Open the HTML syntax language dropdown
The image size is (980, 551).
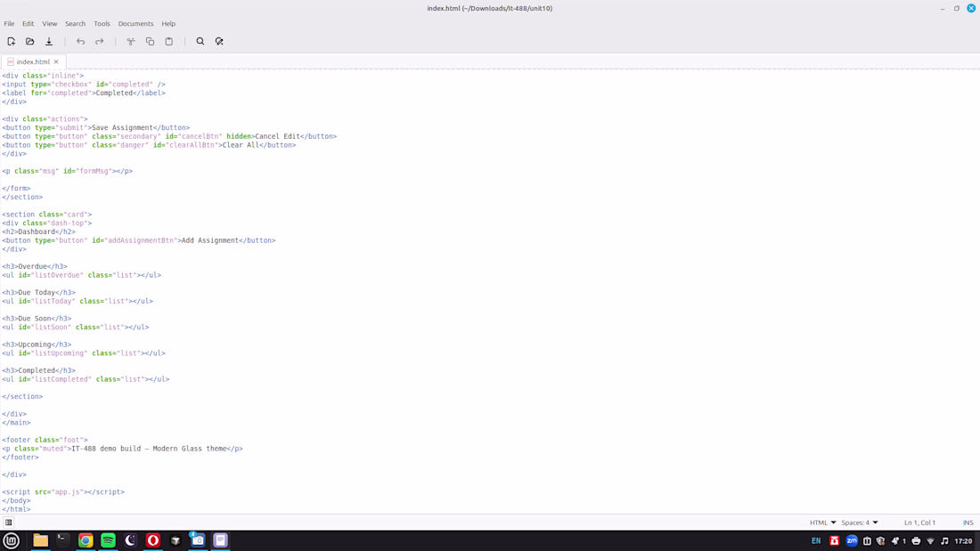[822, 523]
